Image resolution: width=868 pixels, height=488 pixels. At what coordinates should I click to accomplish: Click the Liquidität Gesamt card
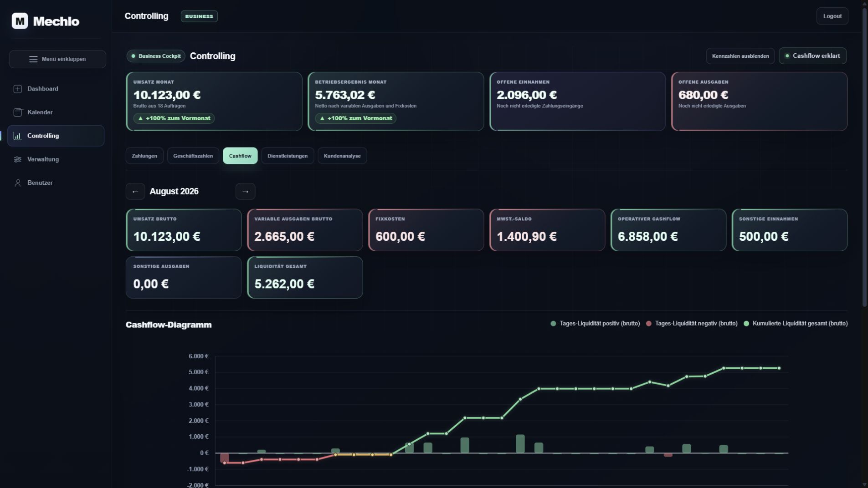point(305,278)
